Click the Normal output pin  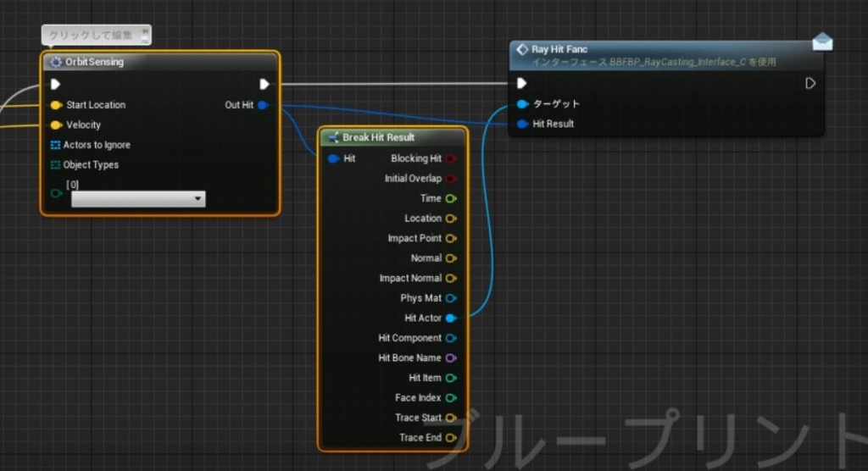pos(451,258)
